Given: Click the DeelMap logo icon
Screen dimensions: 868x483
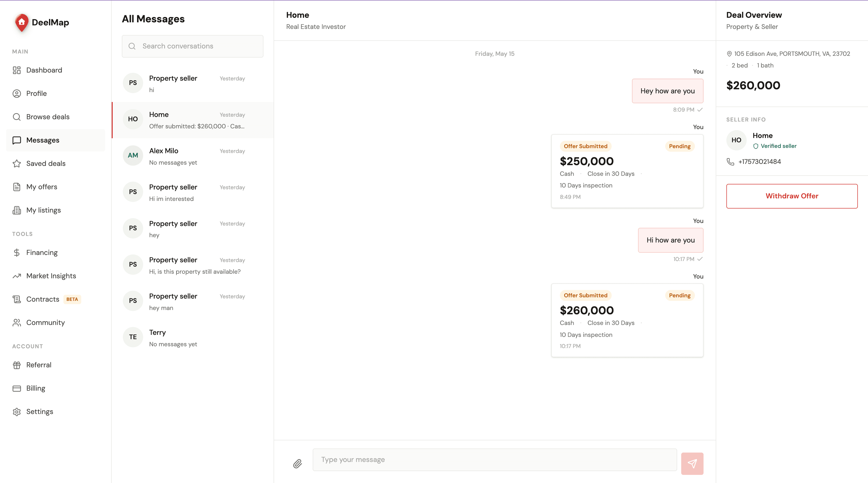Looking at the screenshot, I should click(x=22, y=23).
